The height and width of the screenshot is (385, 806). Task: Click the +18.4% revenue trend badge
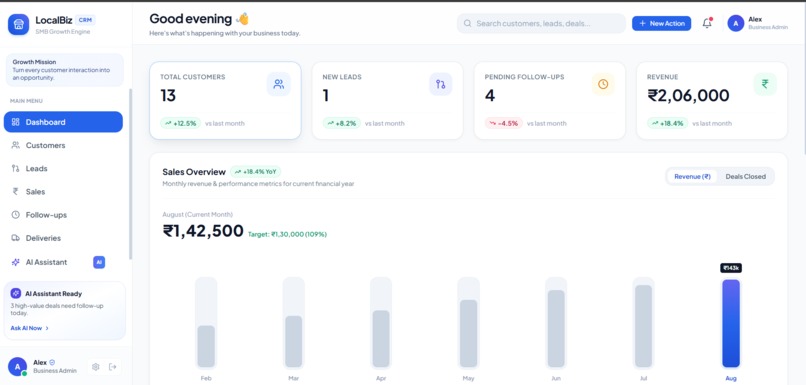pos(667,123)
